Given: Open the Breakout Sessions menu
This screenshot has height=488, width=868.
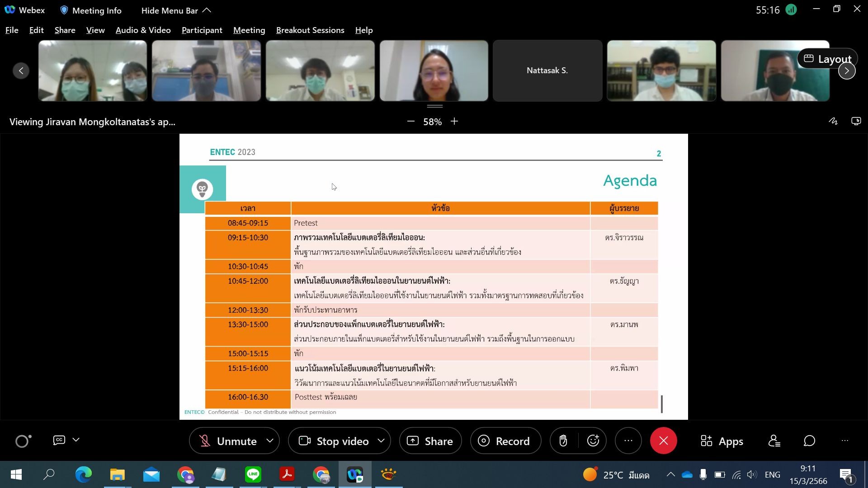Looking at the screenshot, I should pos(310,30).
